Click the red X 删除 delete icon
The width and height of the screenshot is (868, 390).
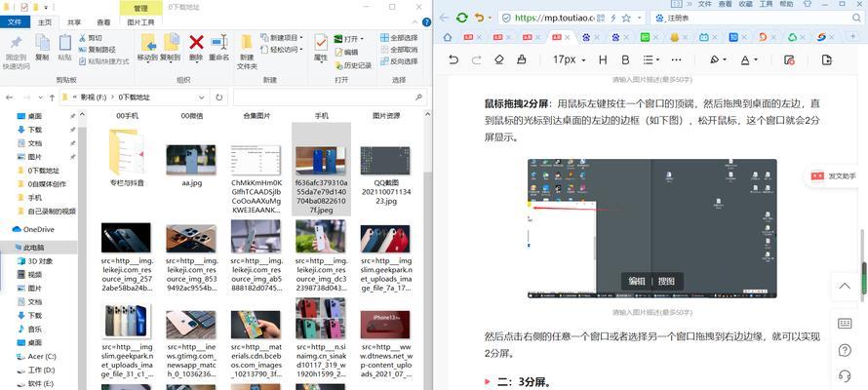(196, 42)
